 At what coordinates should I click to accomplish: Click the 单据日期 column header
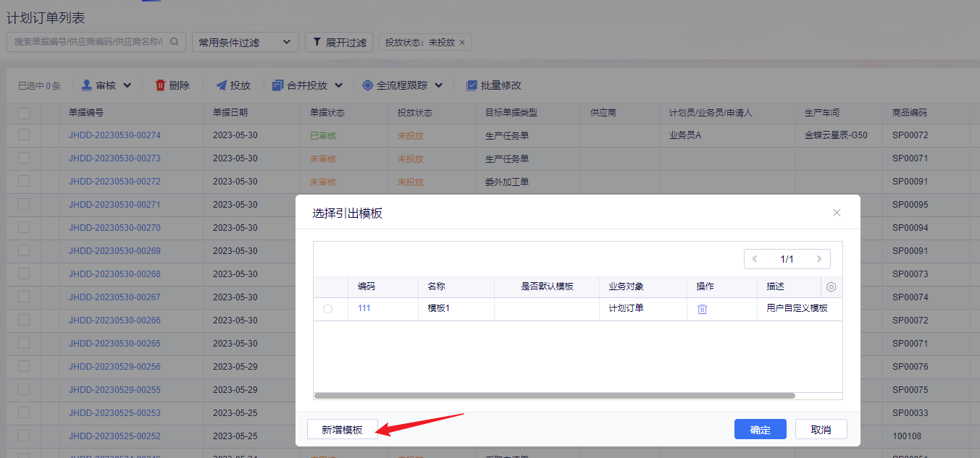[x=230, y=113]
